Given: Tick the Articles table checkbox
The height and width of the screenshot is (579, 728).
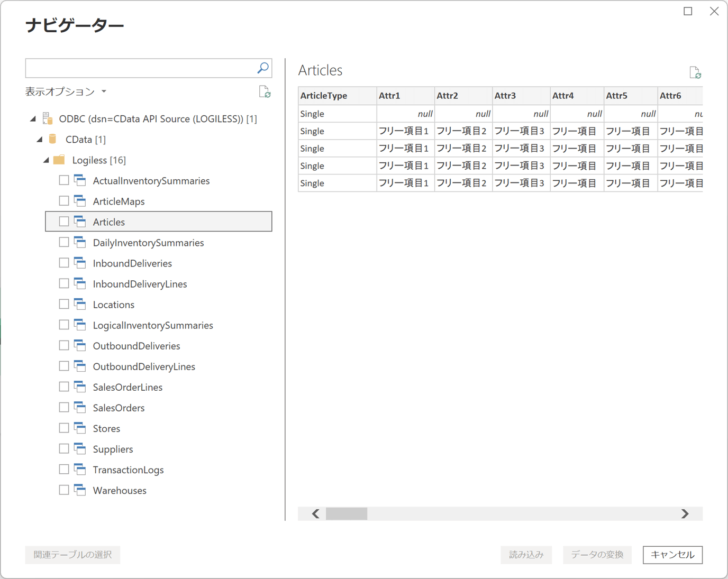Looking at the screenshot, I should (x=64, y=222).
